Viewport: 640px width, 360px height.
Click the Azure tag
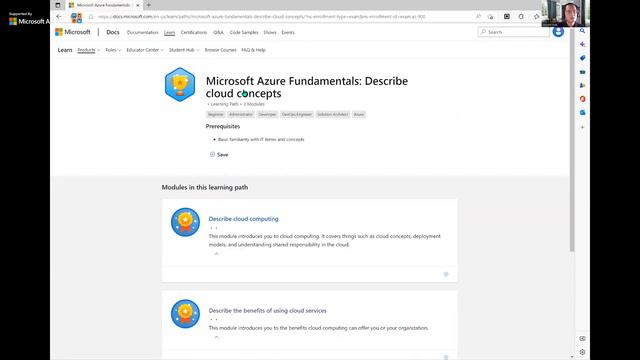tap(359, 114)
